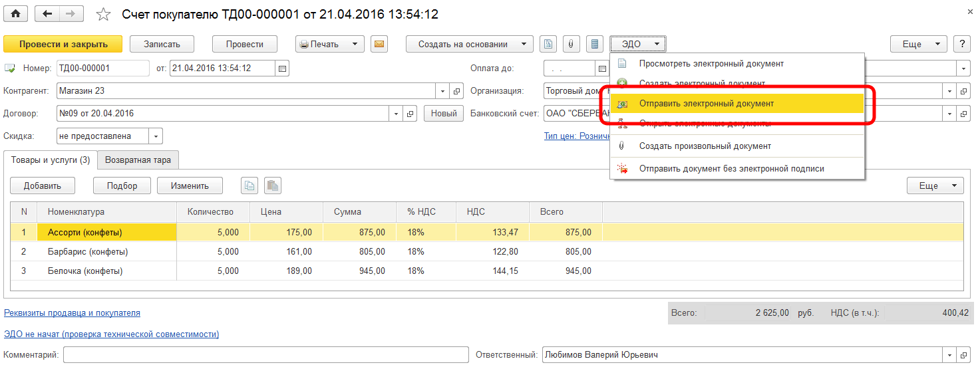This screenshot has width=980, height=367.
Task: Click the Контрагент field Магазин 23
Action: [x=247, y=91]
